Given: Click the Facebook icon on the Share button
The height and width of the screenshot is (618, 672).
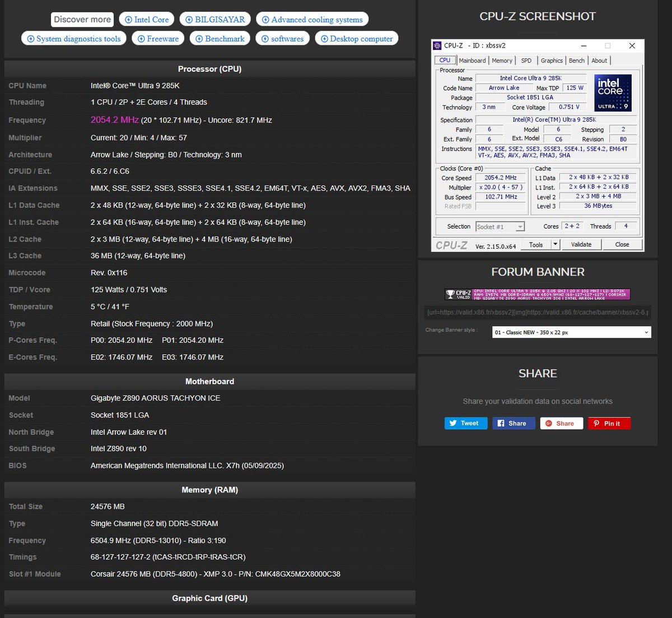Looking at the screenshot, I should [501, 423].
